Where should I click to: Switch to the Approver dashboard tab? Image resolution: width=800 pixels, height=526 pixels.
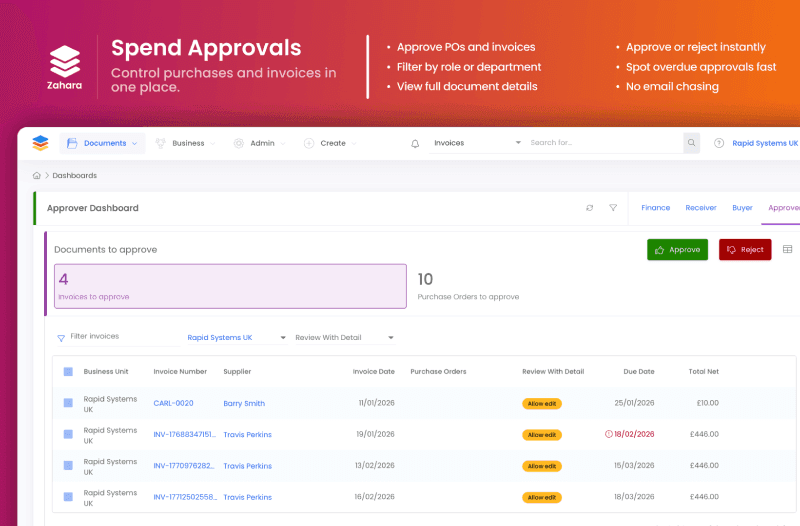pos(784,208)
